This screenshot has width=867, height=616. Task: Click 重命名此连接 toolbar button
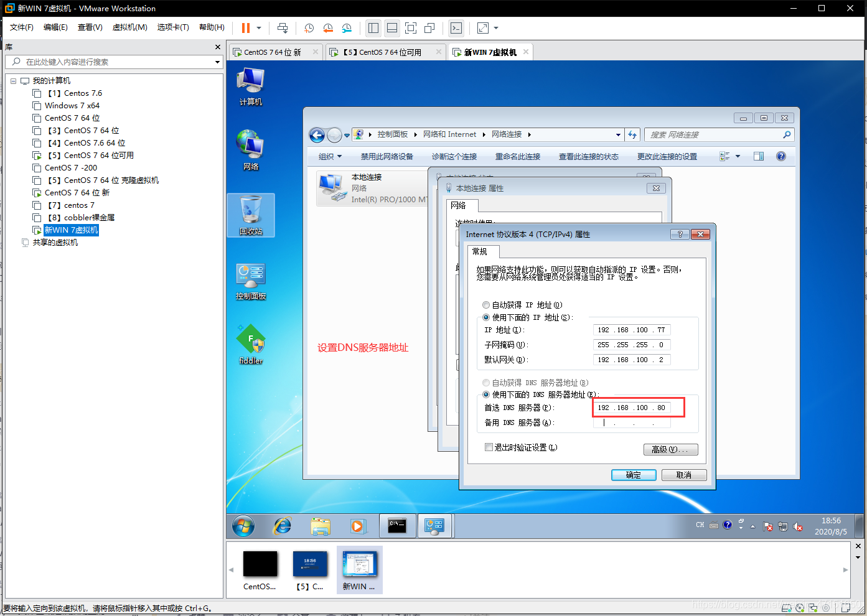[x=518, y=157]
